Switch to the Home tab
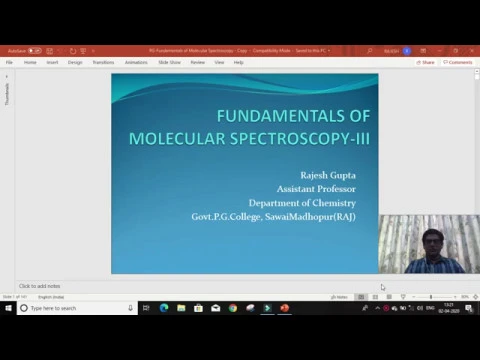This screenshot has height=360, width=480. (30, 62)
